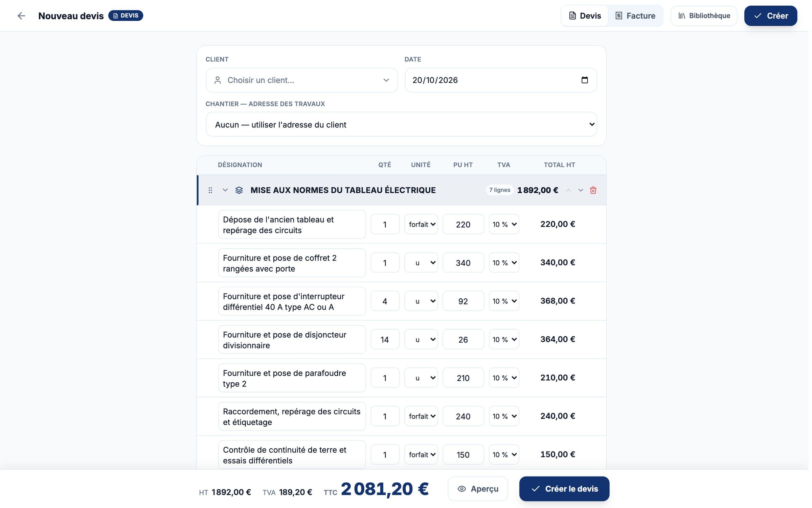The width and height of the screenshot is (812, 508).
Task: Open the date picker calendar icon
Action: coord(585,80)
